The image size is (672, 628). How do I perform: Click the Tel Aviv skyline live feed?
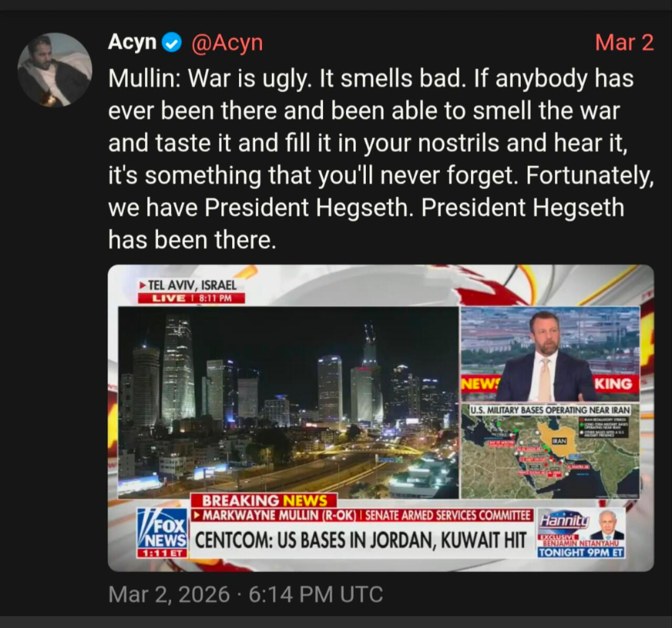point(289,402)
